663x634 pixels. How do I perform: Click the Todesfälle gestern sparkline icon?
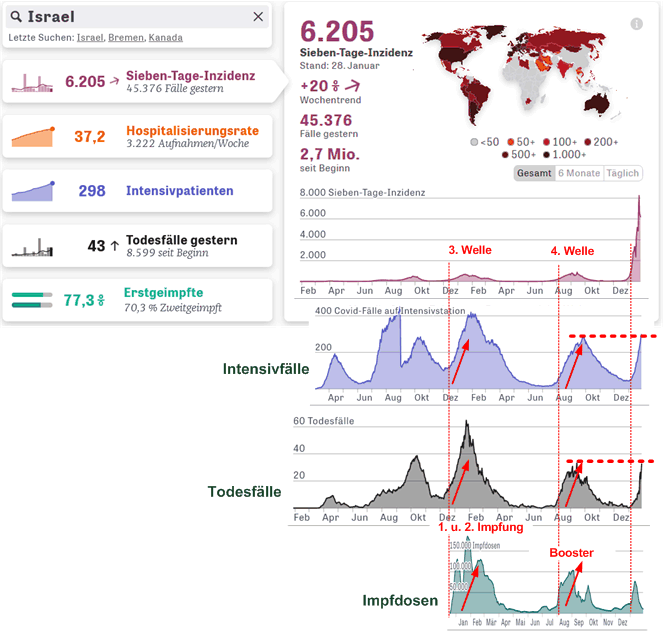coord(32,245)
